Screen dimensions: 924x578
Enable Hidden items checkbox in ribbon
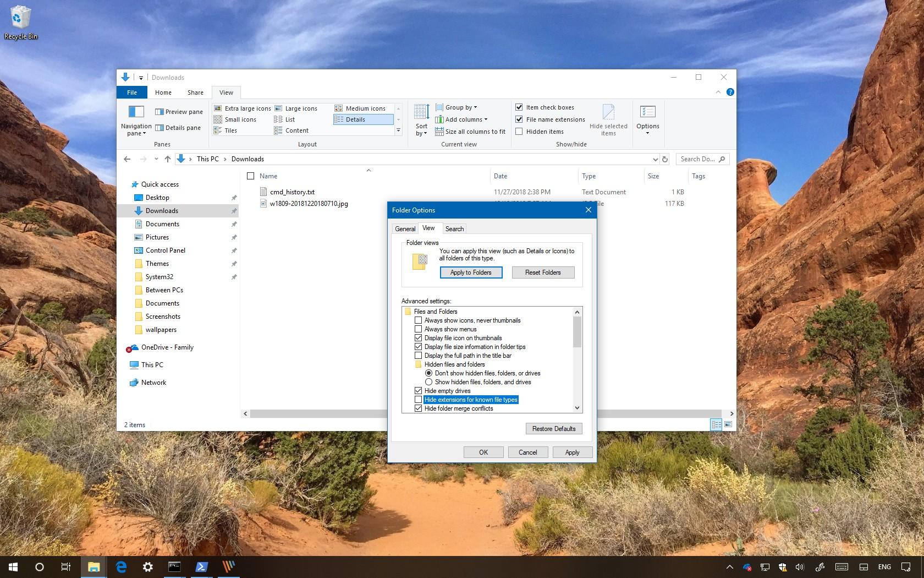coord(519,132)
